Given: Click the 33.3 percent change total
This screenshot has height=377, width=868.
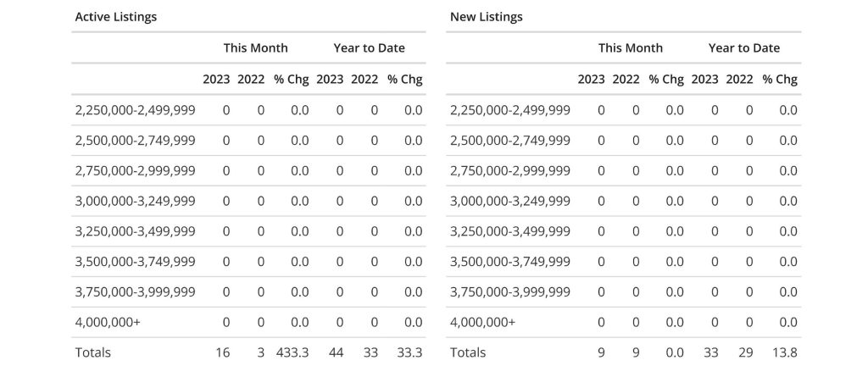Looking at the screenshot, I should (x=411, y=352).
